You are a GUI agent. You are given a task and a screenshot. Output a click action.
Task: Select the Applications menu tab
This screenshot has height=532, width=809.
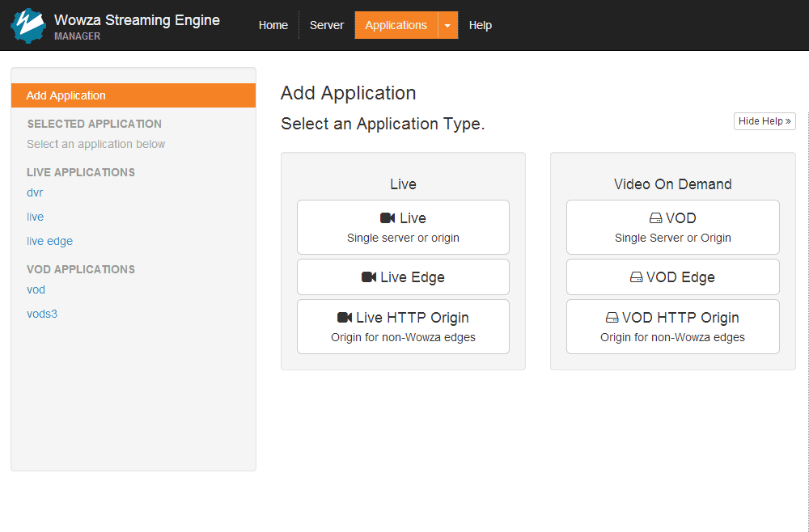pos(396,25)
